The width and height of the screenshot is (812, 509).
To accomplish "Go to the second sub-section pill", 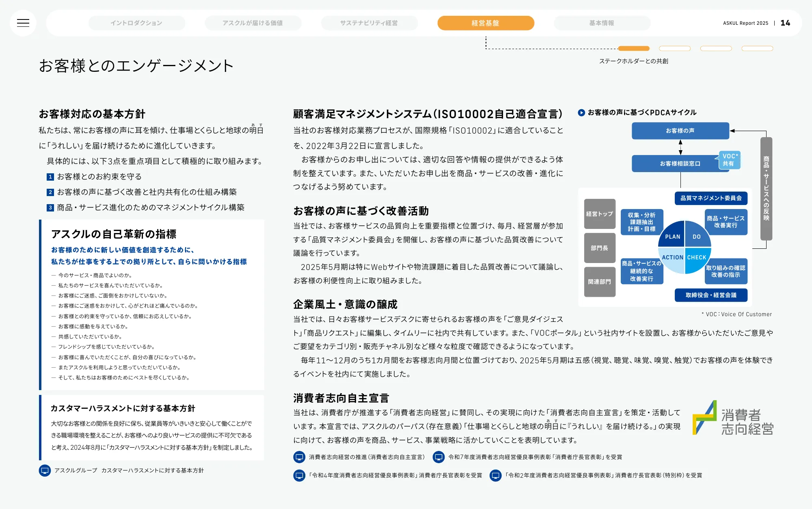I will [675, 48].
